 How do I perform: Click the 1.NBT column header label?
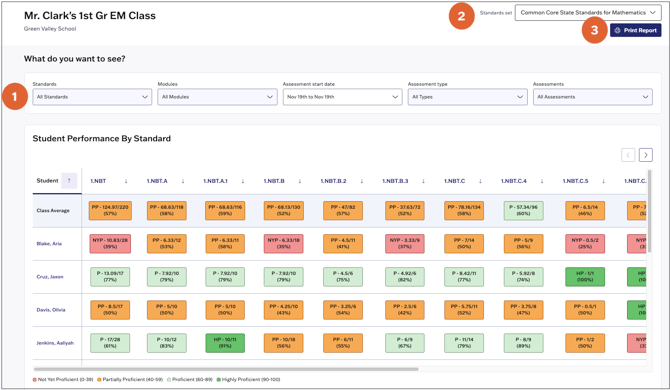point(98,181)
